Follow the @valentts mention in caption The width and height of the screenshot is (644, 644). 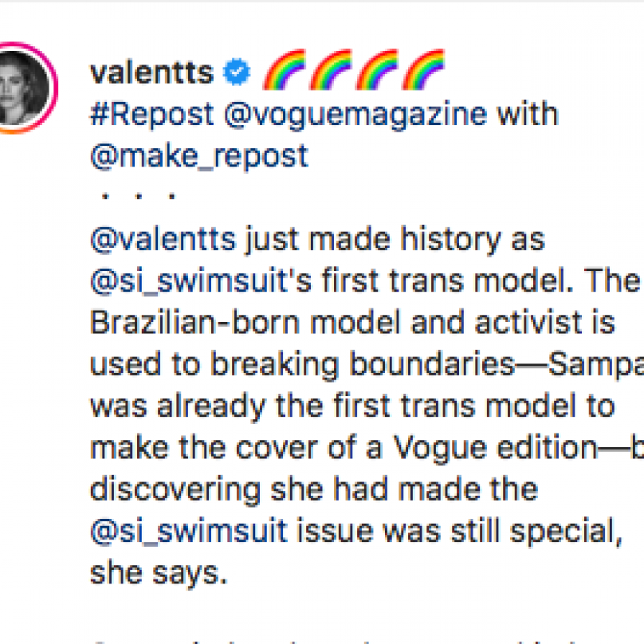tap(163, 240)
